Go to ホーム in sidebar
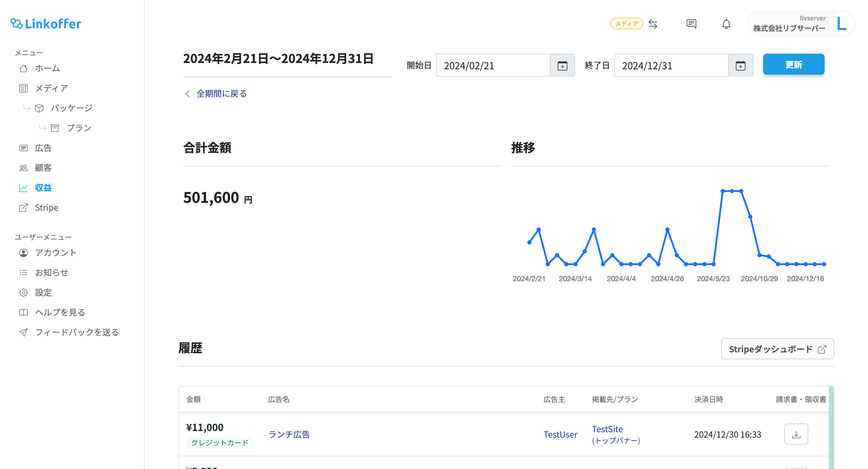 [47, 68]
